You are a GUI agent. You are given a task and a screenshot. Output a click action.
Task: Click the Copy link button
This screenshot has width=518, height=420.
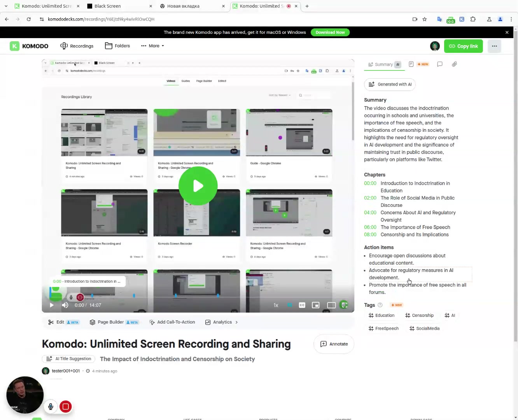click(x=463, y=46)
